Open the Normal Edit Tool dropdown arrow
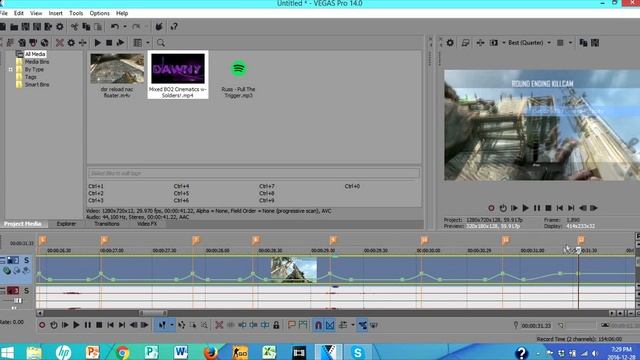 [x=171, y=325]
